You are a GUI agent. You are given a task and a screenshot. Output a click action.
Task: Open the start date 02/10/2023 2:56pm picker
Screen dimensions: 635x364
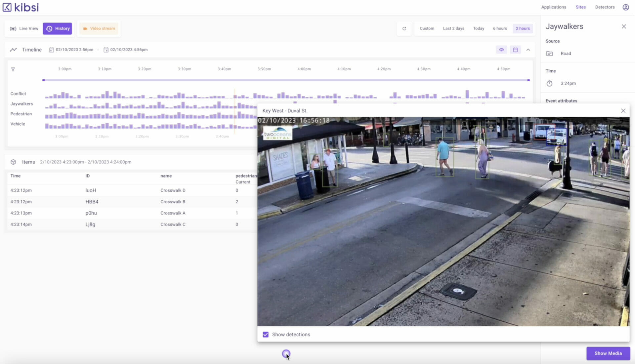pos(71,50)
